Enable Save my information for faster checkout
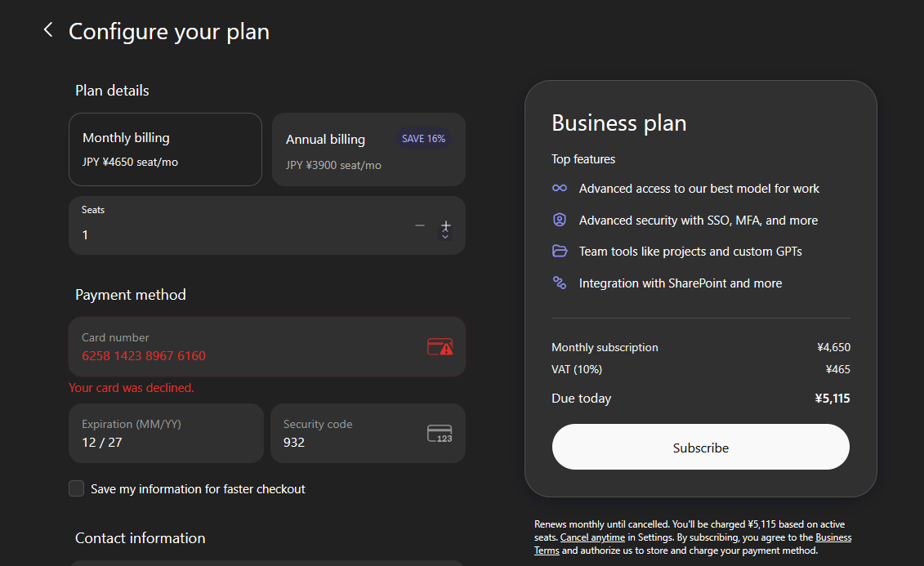This screenshot has height=566, width=924. 77,488
